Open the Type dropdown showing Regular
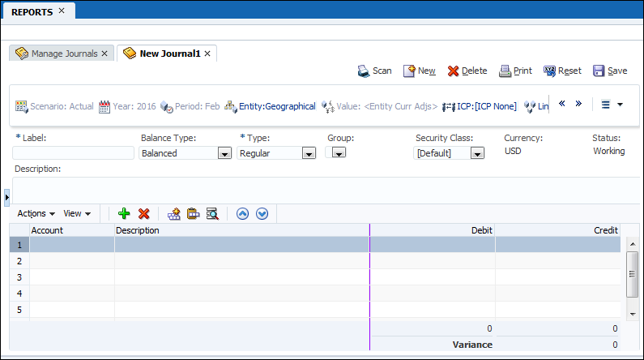 point(309,153)
